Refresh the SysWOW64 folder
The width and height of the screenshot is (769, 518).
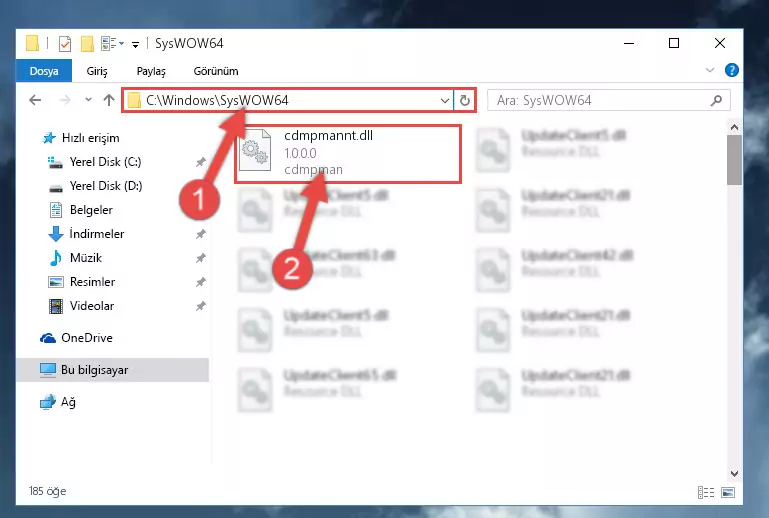[x=464, y=101]
